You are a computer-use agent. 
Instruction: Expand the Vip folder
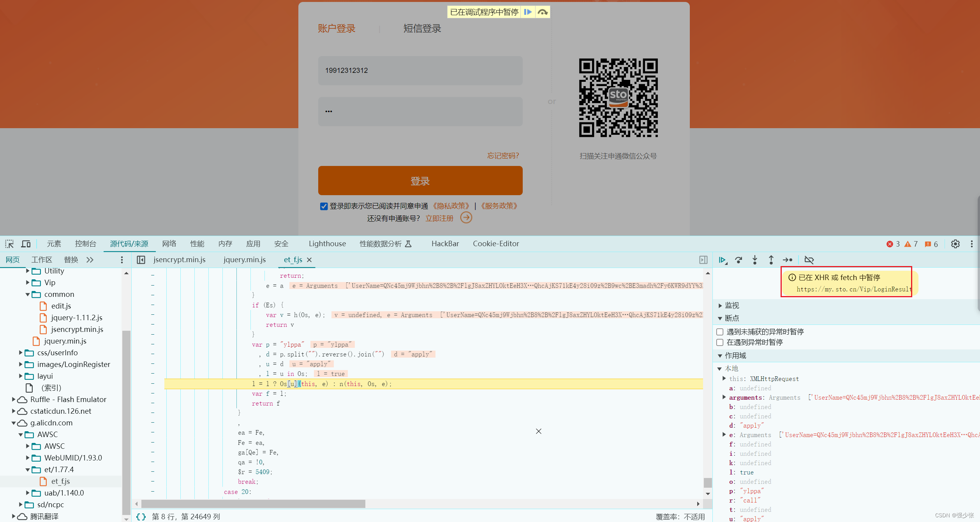[x=28, y=282]
